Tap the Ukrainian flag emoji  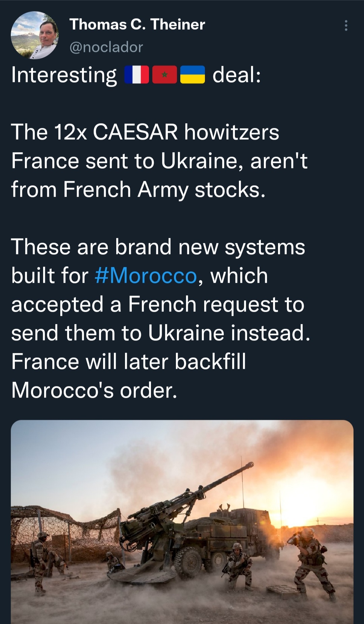tap(192, 75)
